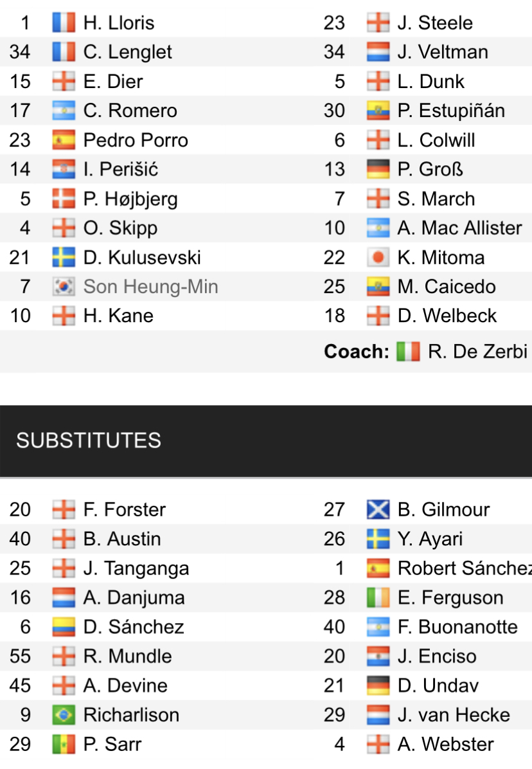
Task: Click the Japan flag next to K. Mitoma
Action: click(x=378, y=258)
